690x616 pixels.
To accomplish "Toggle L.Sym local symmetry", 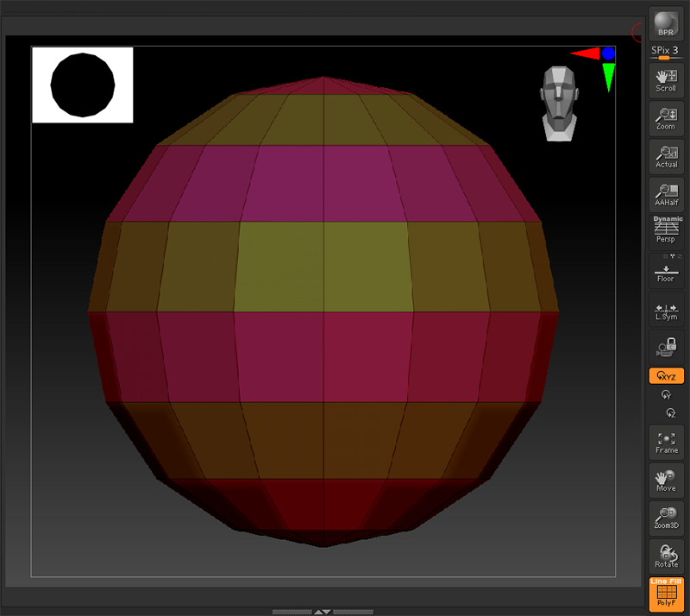I will click(666, 310).
